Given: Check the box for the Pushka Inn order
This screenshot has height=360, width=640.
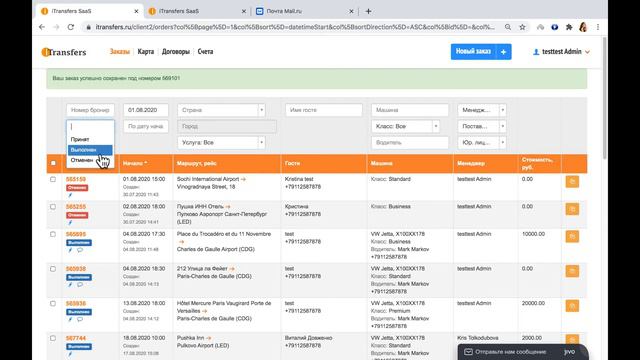Looking at the screenshot, I should click(53, 338).
